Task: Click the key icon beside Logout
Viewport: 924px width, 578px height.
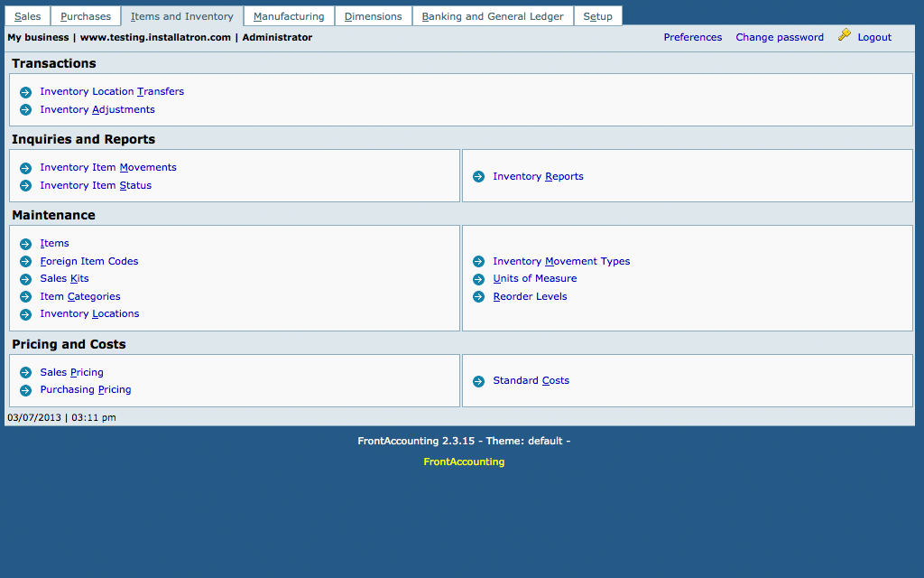Action: click(x=845, y=35)
